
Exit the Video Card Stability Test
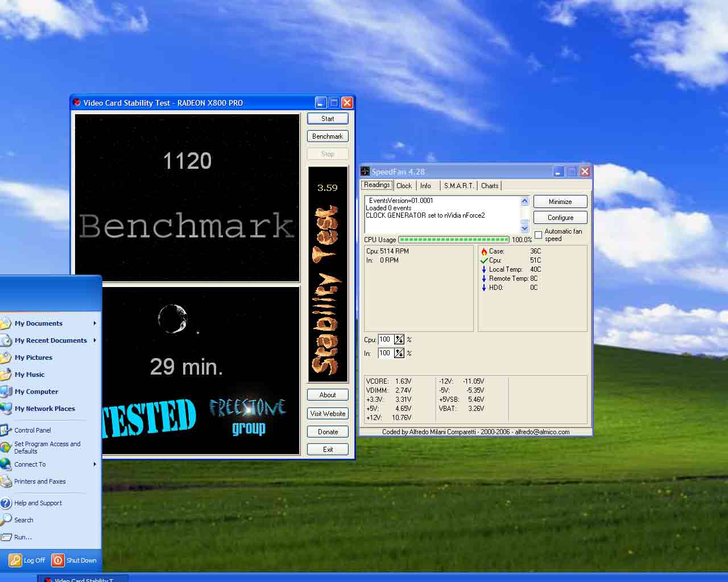pyautogui.click(x=328, y=450)
